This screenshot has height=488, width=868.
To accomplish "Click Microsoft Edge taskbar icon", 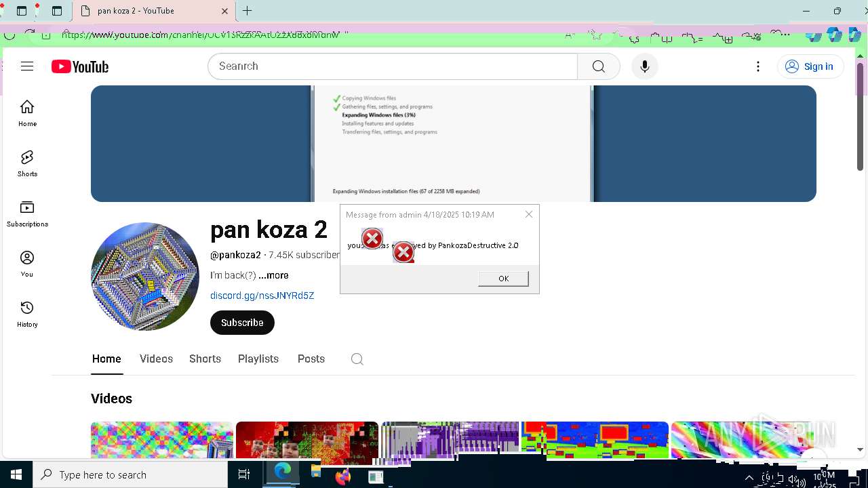I will [282, 472].
